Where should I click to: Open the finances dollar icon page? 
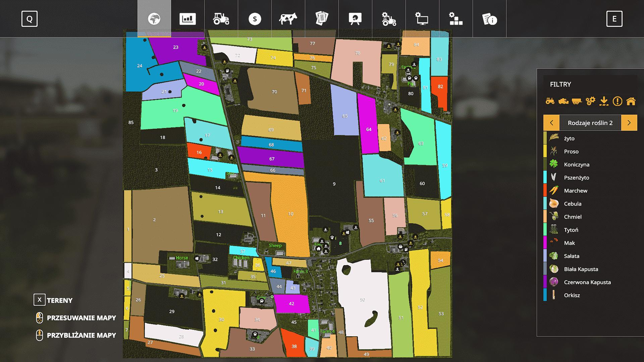pyautogui.click(x=255, y=19)
